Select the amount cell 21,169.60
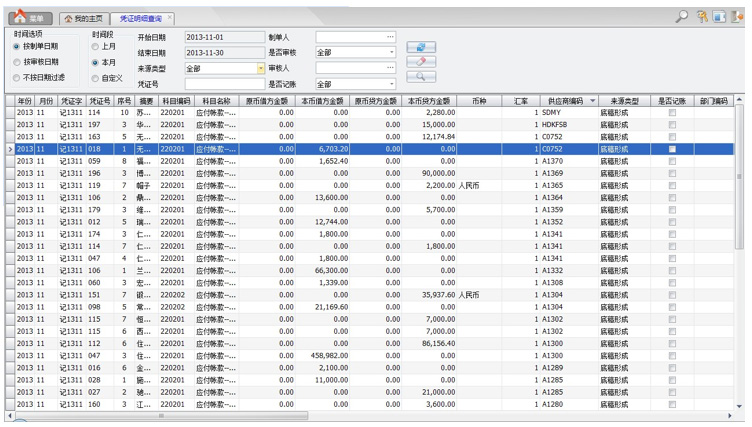 click(x=322, y=307)
